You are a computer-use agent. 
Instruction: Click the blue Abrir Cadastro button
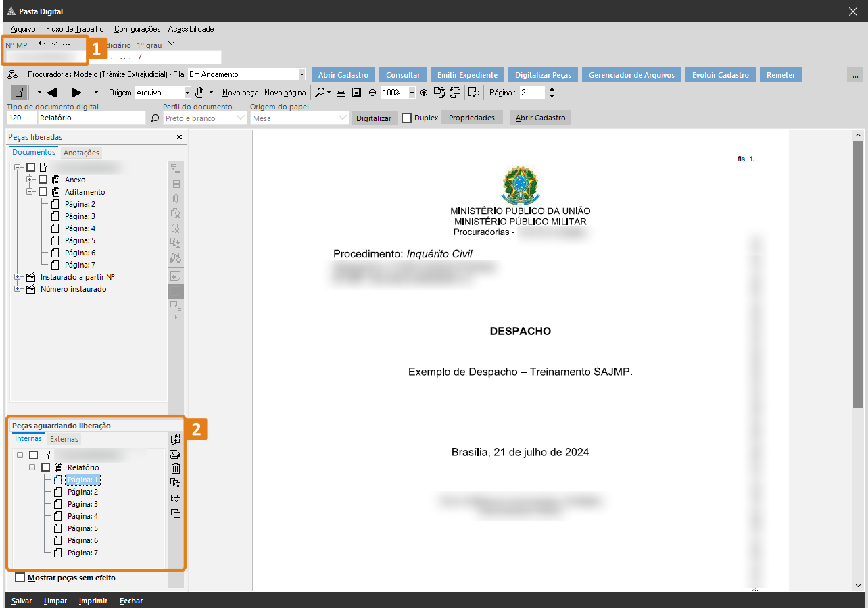tap(343, 75)
